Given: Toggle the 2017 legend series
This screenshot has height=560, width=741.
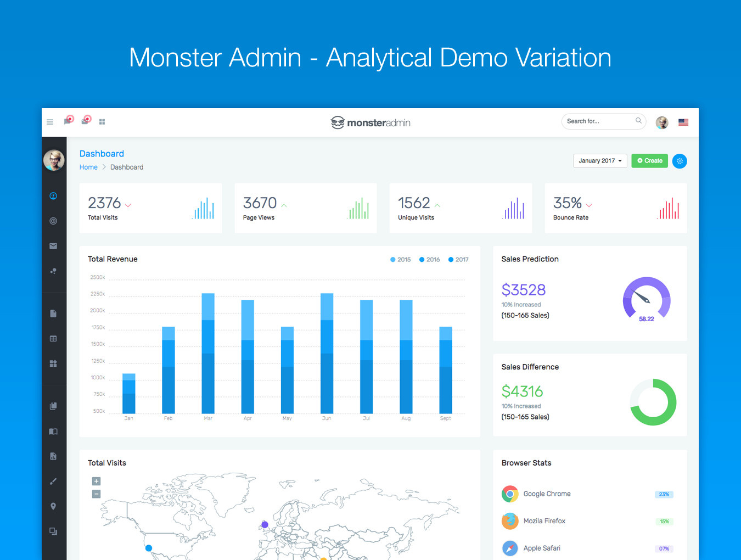Looking at the screenshot, I should pos(458,260).
